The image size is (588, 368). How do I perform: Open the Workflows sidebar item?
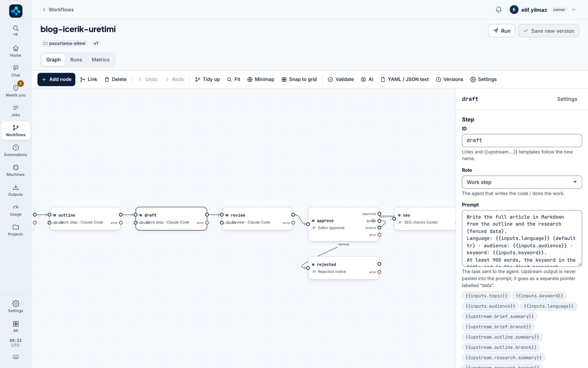click(x=16, y=131)
